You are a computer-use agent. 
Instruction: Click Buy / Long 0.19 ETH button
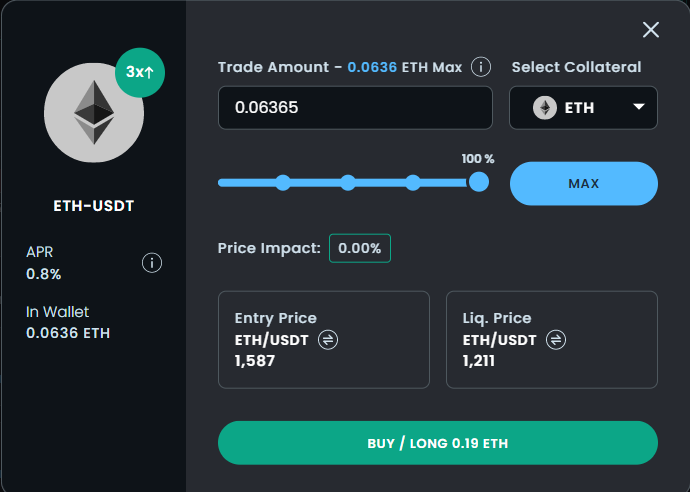[437, 443]
